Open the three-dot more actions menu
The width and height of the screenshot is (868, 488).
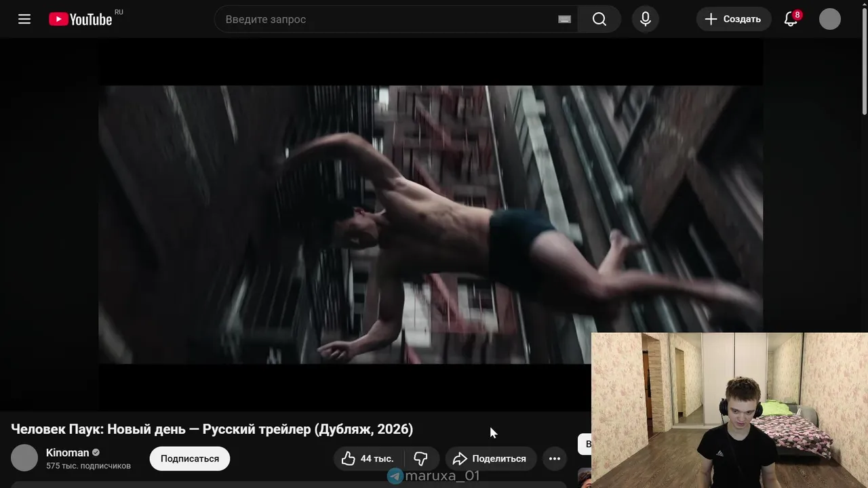click(x=554, y=459)
